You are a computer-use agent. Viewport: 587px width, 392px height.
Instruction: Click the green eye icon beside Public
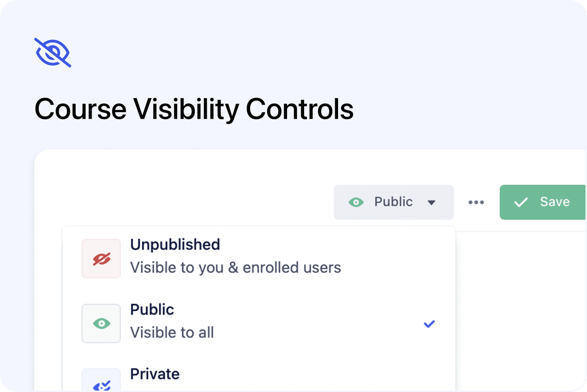pos(101,323)
